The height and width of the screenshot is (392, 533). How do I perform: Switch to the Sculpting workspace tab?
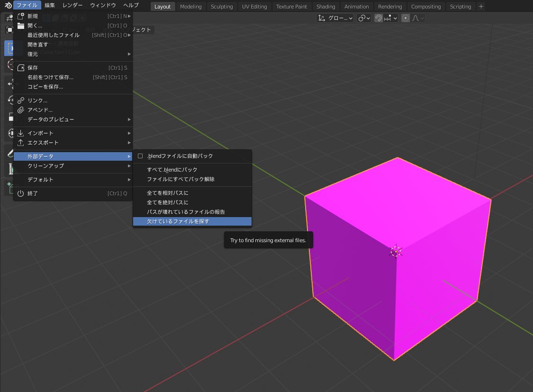tap(222, 7)
